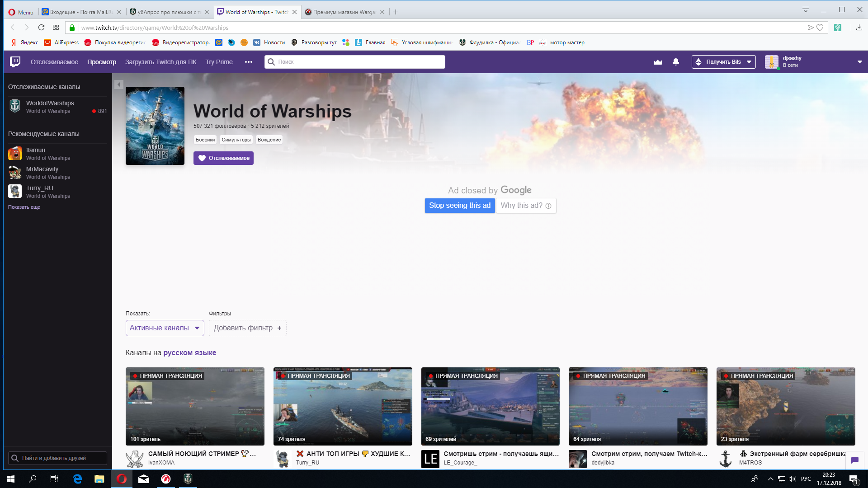Click Twitch search field
This screenshot has width=868, height=488.
(355, 62)
